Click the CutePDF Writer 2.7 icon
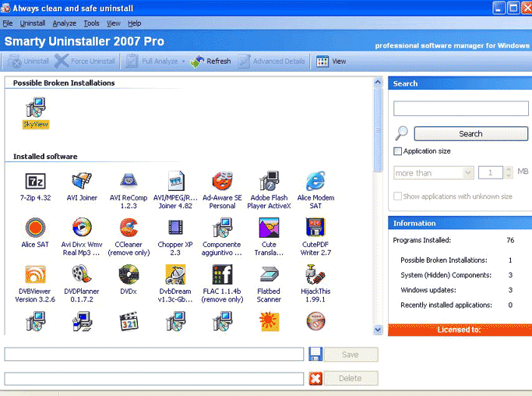The width and height of the screenshot is (532, 396). click(315, 227)
